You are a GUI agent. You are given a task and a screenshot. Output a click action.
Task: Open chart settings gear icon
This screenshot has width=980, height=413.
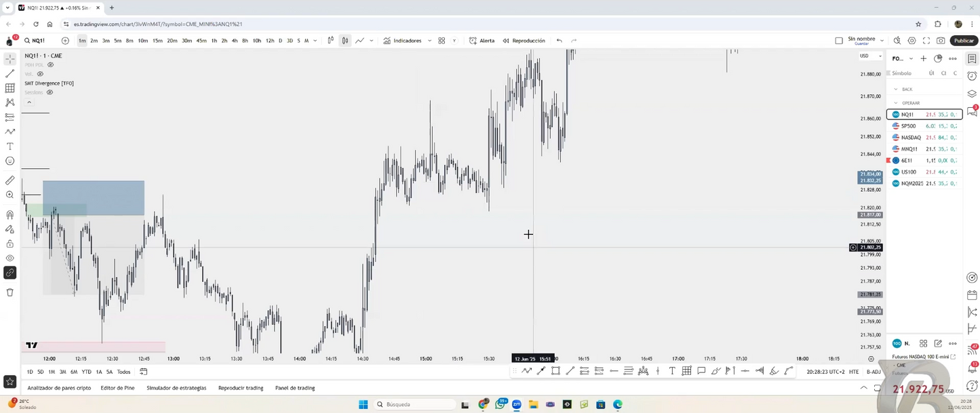[x=912, y=41]
